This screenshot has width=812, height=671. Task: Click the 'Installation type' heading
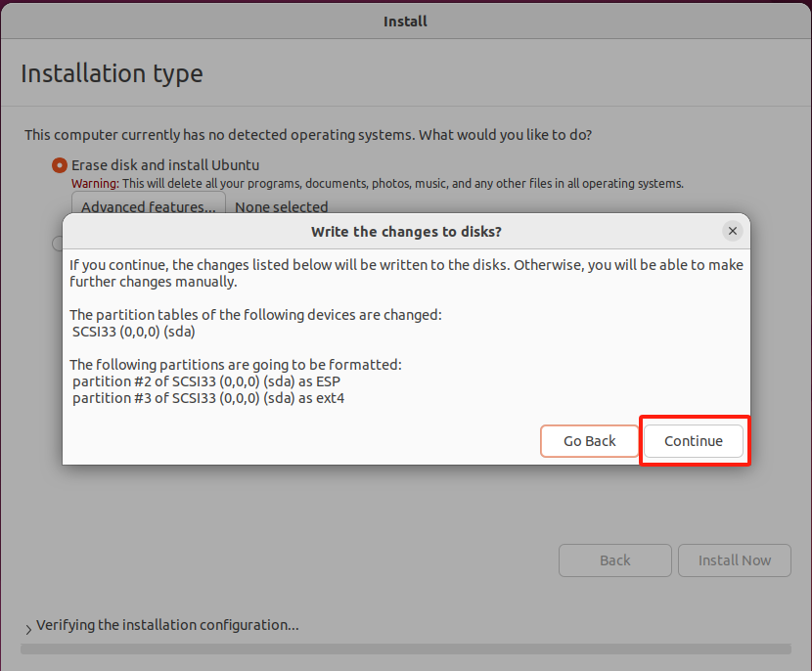[112, 73]
